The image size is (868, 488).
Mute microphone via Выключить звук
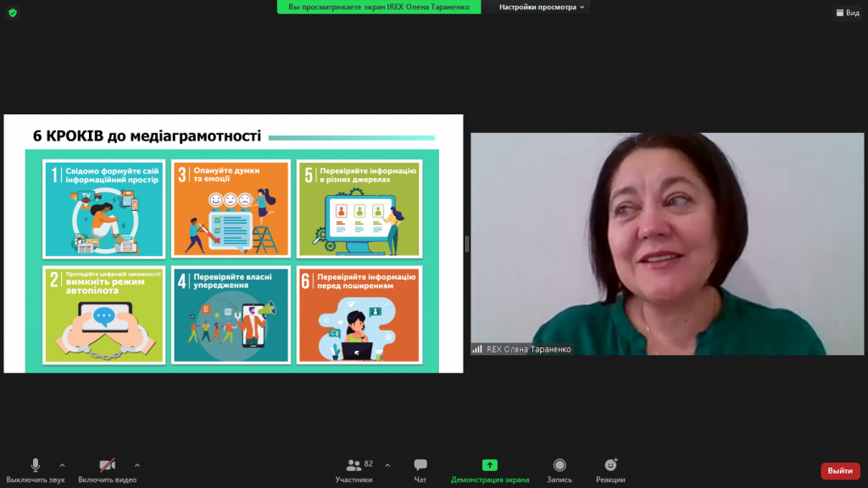tap(36, 470)
